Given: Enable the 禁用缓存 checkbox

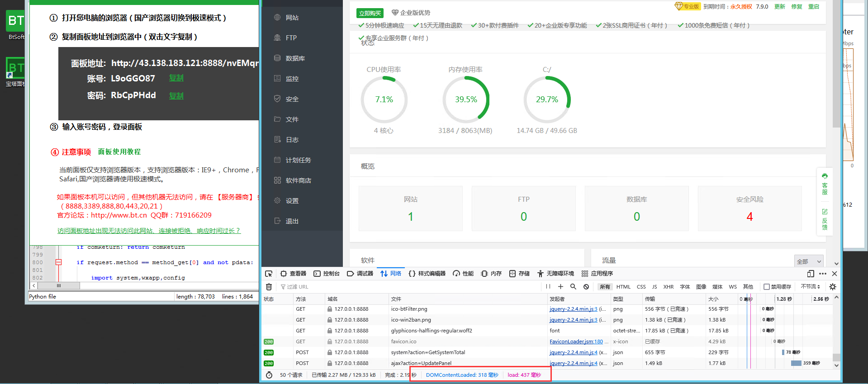Looking at the screenshot, I should coord(766,287).
